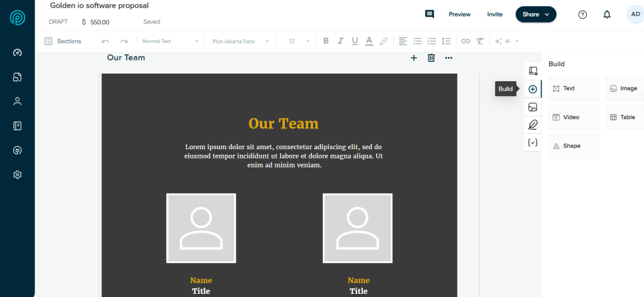Open the Share dropdown button
The height and width of the screenshot is (297, 644).
[536, 14]
